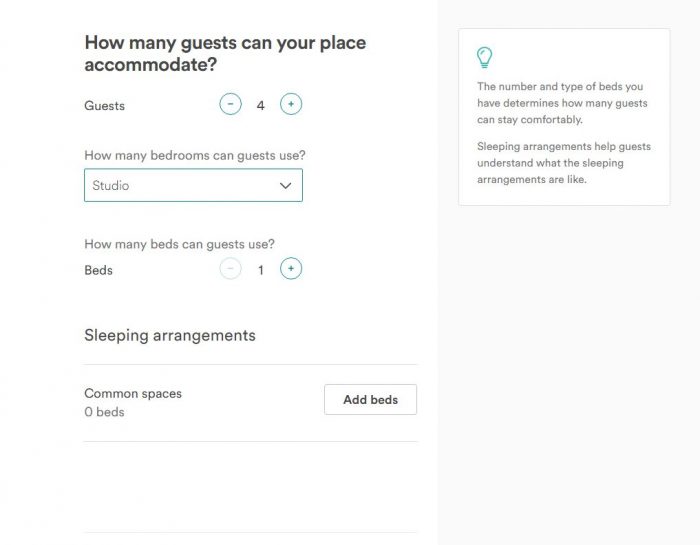Click the lightbulb tip icon

pos(484,58)
